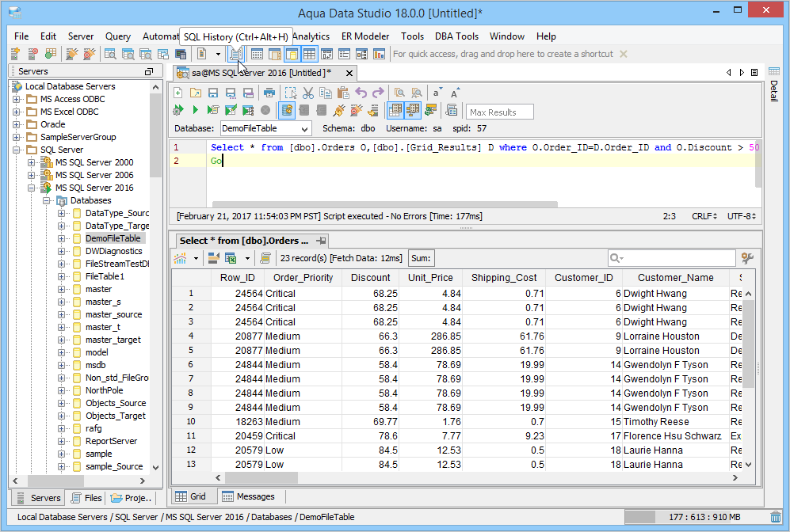This screenshot has height=532, width=790.
Task: Toggle the highlighted auto commit button
Action: (x=287, y=111)
